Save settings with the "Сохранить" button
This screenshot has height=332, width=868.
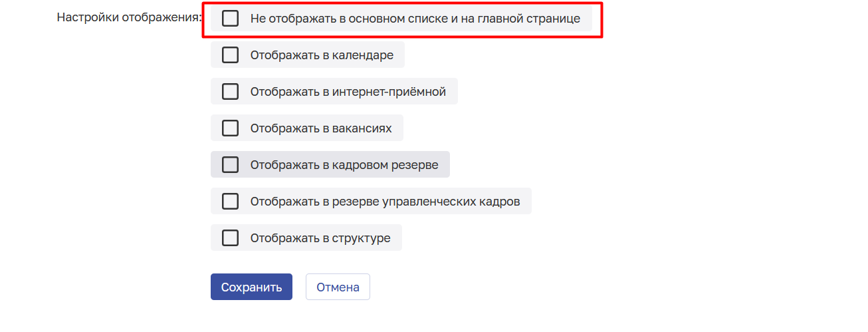coord(251,287)
